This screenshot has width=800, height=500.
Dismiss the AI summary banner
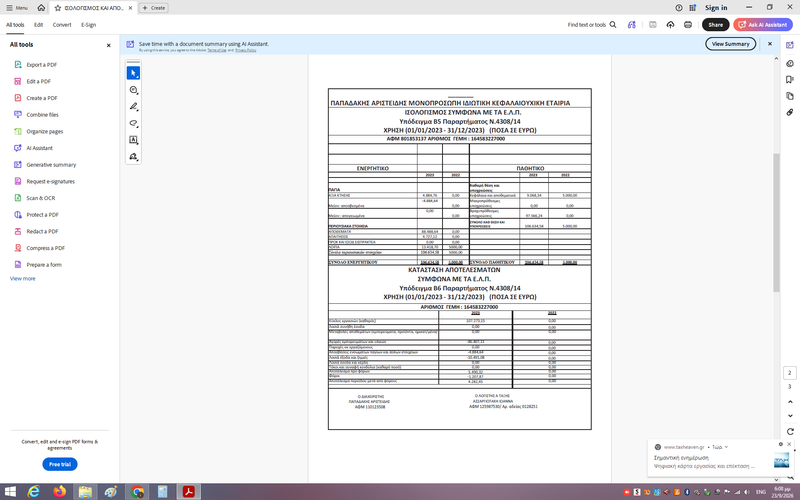tap(770, 44)
